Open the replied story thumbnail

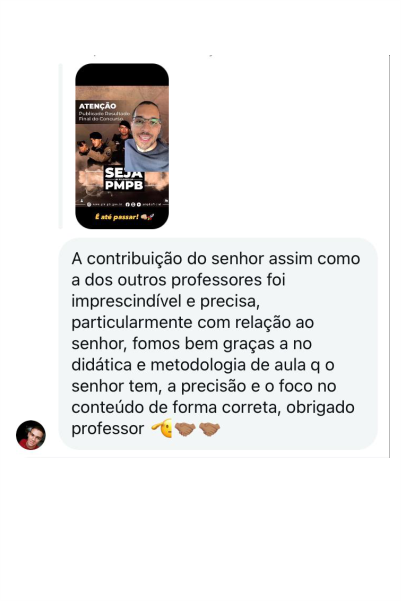[x=122, y=146]
